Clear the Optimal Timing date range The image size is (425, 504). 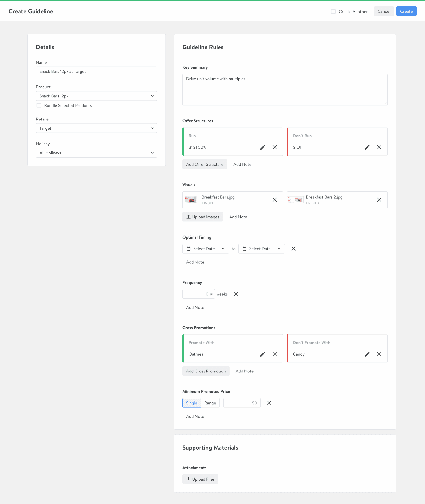pyautogui.click(x=294, y=249)
